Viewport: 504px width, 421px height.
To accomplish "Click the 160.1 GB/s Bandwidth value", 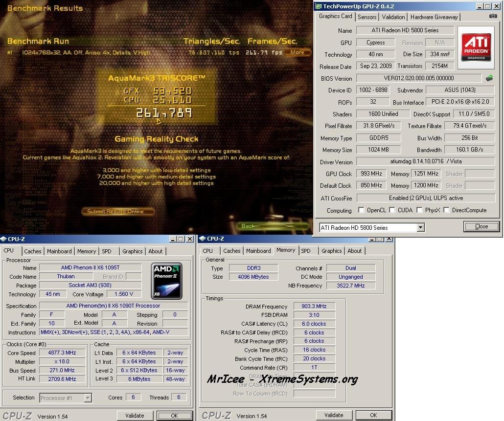I will [x=469, y=149].
